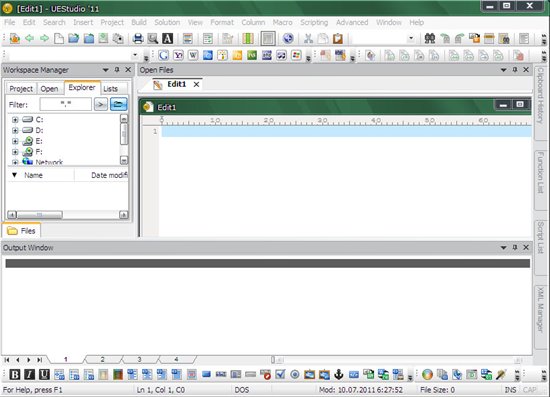
Task: Click the Print icon in toolbar
Action: click(x=138, y=38)
